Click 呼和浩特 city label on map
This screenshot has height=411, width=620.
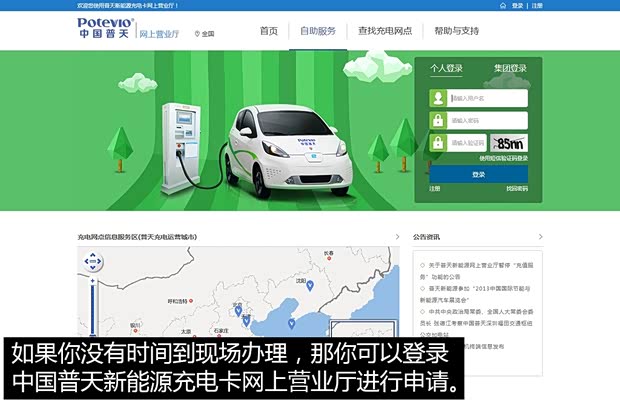[177, 301]
